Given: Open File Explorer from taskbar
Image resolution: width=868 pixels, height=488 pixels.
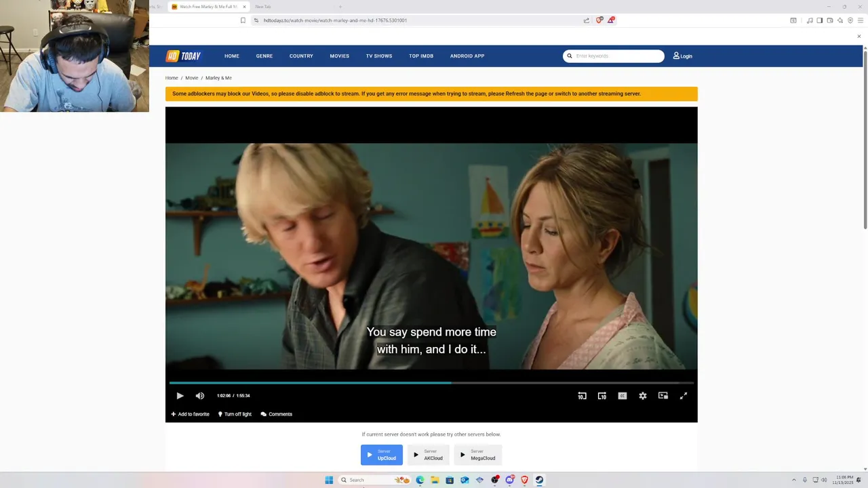Looking at the screenshot, I should point(435,480).
